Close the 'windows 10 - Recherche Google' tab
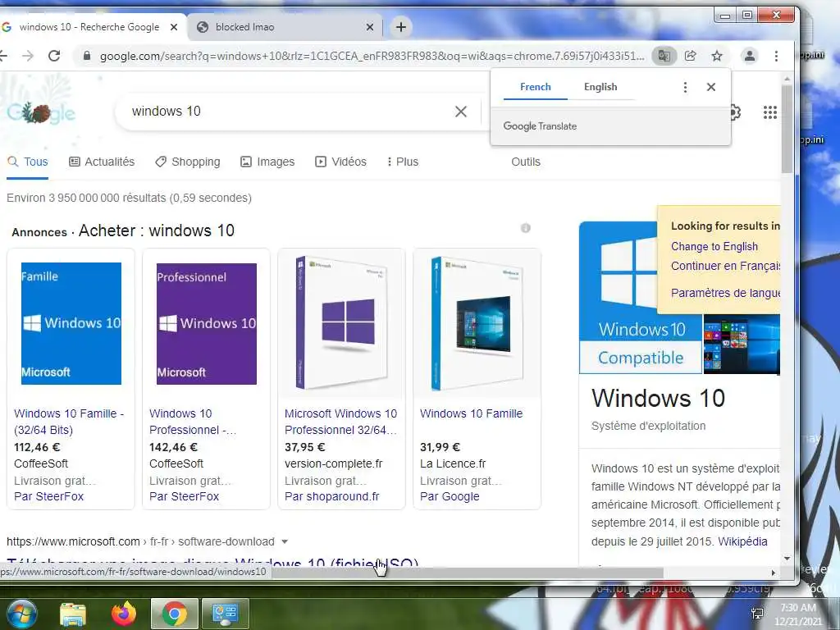The width and height of the screenshot is (840, 630). 174,27
